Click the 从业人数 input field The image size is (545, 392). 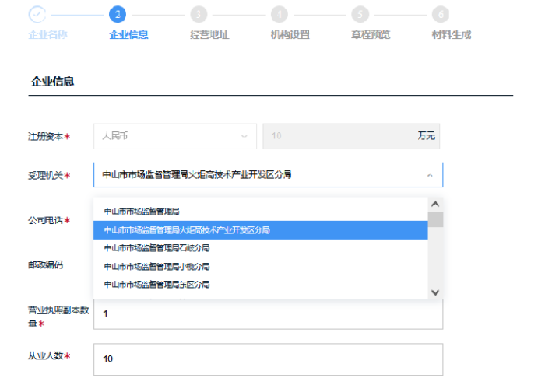(268, 359)
